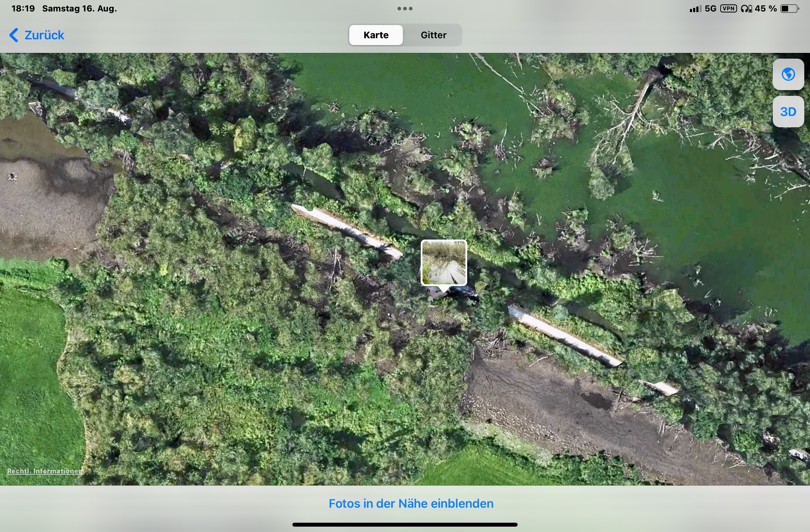Tap the VPN status icon

pos(728,9)
